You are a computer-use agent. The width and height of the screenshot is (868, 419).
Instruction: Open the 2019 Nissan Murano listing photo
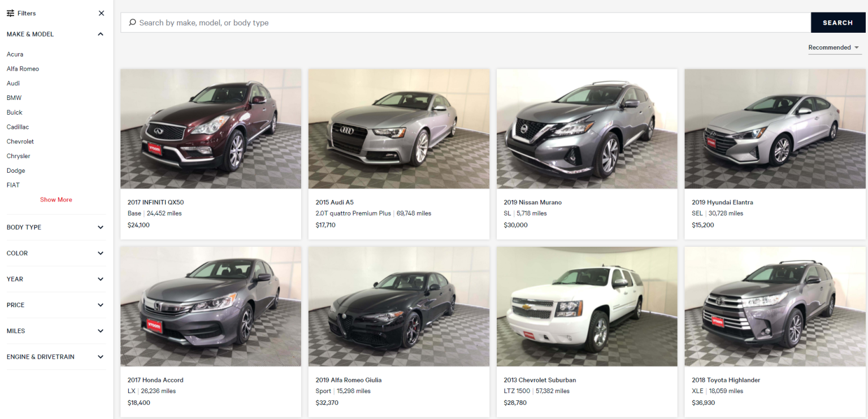tap(587, 128)
